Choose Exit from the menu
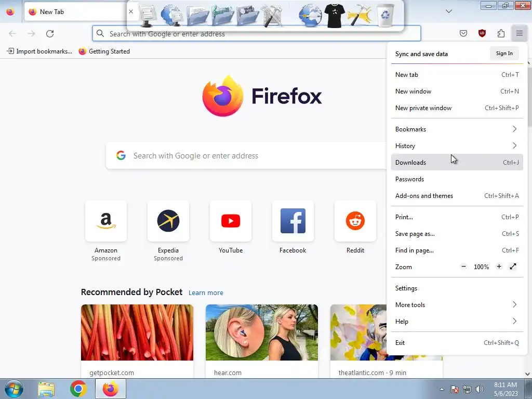Screen dimensions: 532x399 [x=457, y=343]
